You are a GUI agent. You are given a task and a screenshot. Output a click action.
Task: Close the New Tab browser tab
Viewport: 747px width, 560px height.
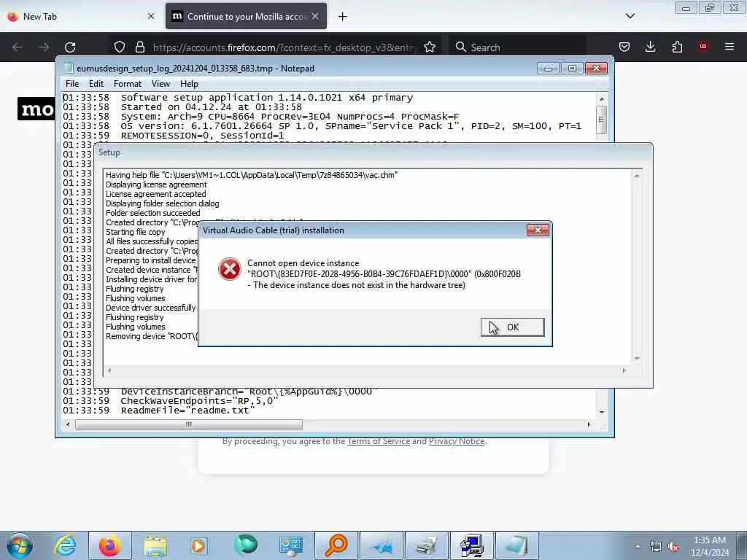tap(151, 16)
